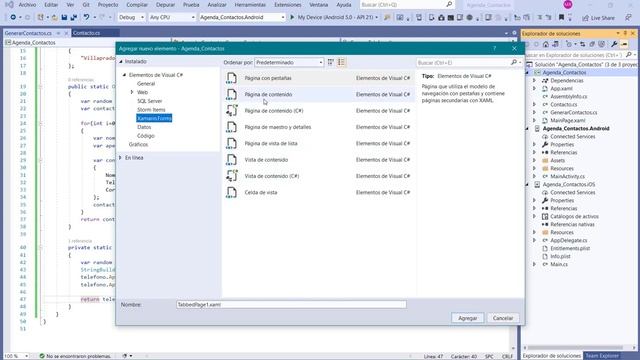This screenshot has width=640, height=360.
Task: Click the wrench Properties icon in the solution toolbar
Action: pyautogui.click(x=614, y=44)
